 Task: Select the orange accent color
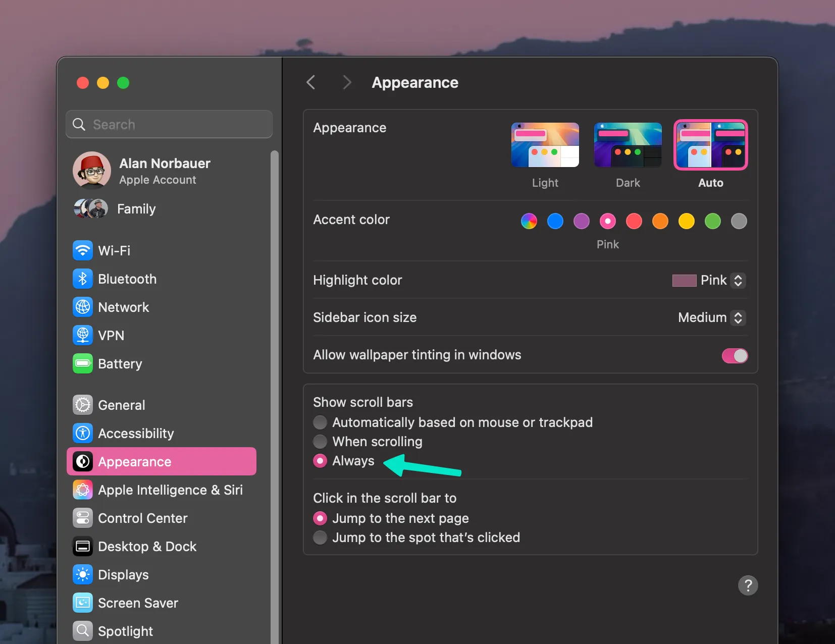[x=660, y=221]
